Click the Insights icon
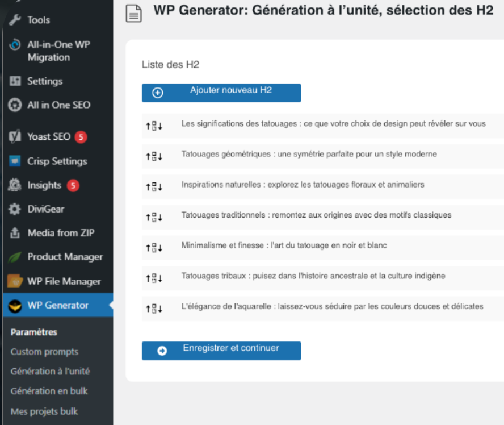This screenshot has width=504, height=425. (x=14, y=185)
